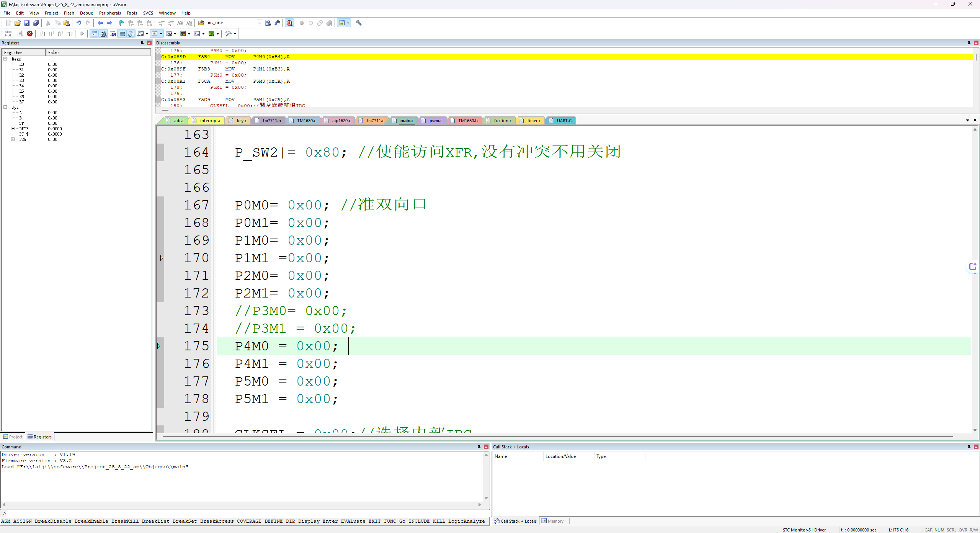
Task: Open the Watch windows dropdown arrow
Action: (147, 34)
